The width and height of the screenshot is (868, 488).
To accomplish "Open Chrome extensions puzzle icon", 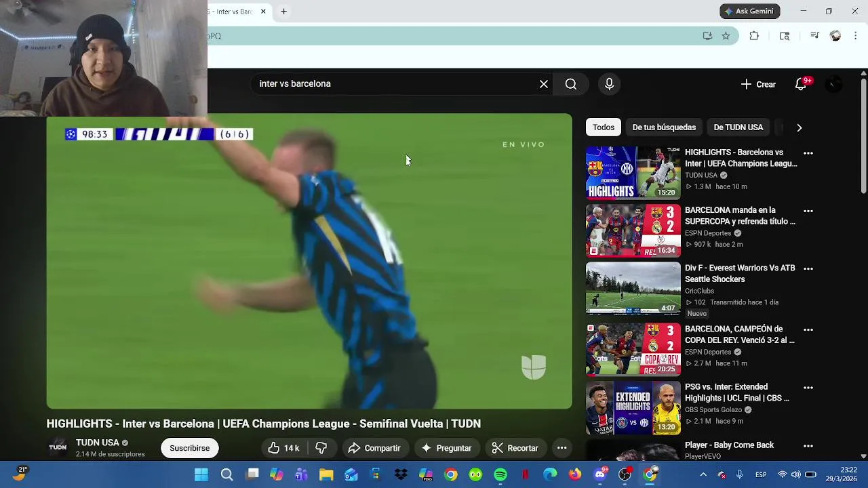I will click(754, 36).
